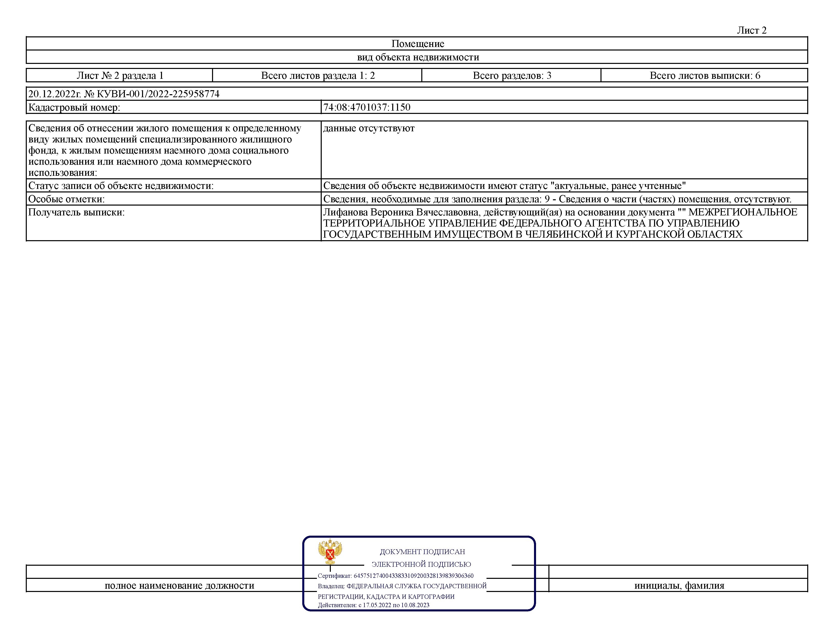Viewport: 834px width, 644px height.
Task: Click the request number КУВИ-001/2022-225958774
Action: pos(158,94)
